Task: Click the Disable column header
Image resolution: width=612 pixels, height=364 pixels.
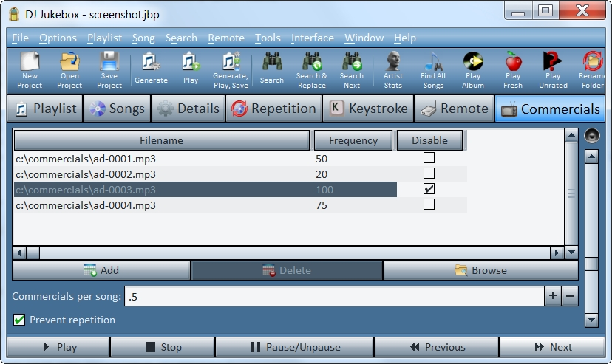Action: (429, 140)
